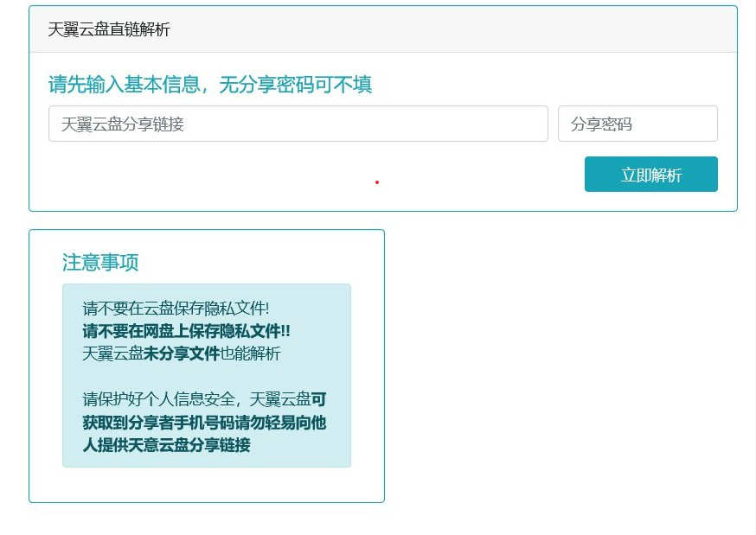Click the bold 请不要在网盘上保存隐私文件!! line
The width and height of the screenshot is (756, 535).
[186, 331]
